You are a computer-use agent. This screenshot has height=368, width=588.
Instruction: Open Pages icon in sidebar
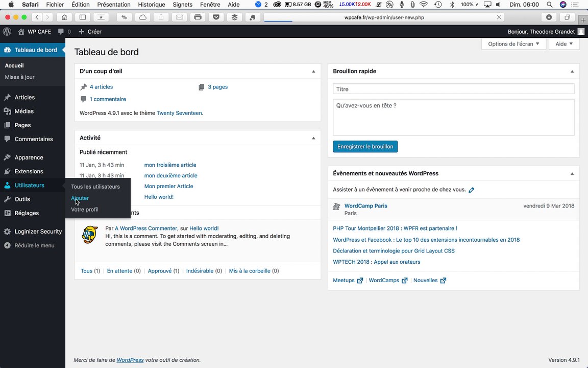click(7, 125)
